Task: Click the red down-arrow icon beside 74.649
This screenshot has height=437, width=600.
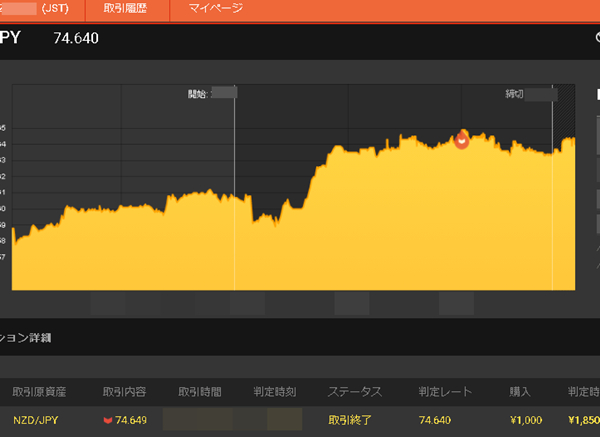Action: (x=108, y=420)
